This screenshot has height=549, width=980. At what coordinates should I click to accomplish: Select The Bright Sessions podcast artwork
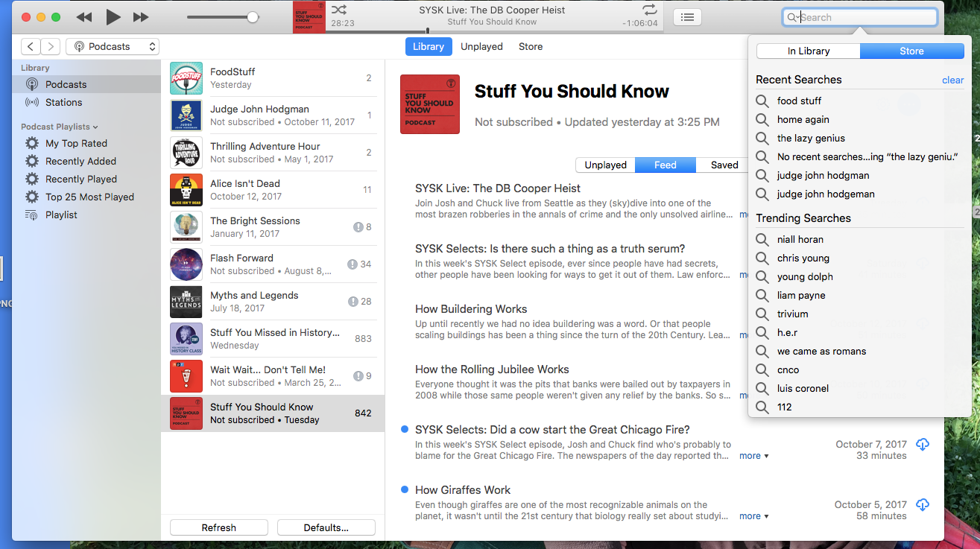click(186, 227)
